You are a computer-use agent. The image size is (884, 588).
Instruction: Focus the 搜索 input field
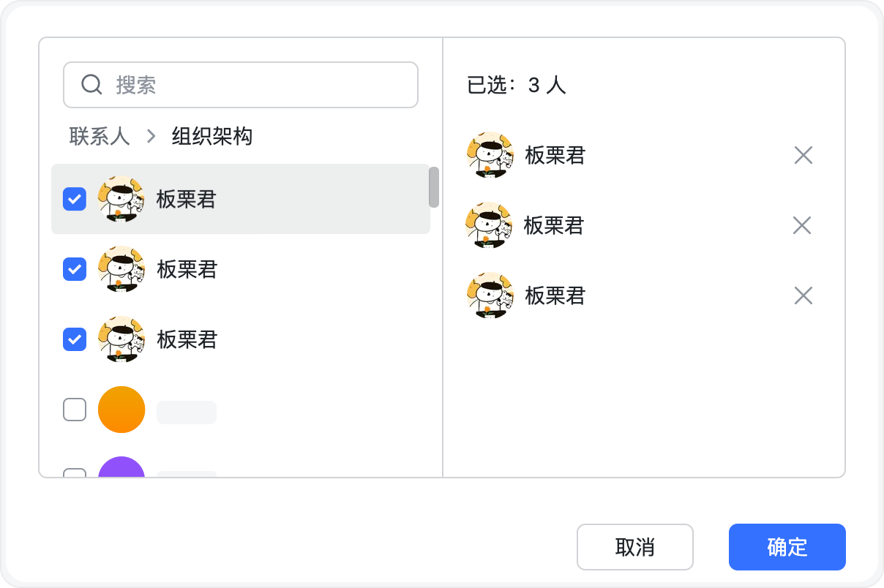click(263, 85)
